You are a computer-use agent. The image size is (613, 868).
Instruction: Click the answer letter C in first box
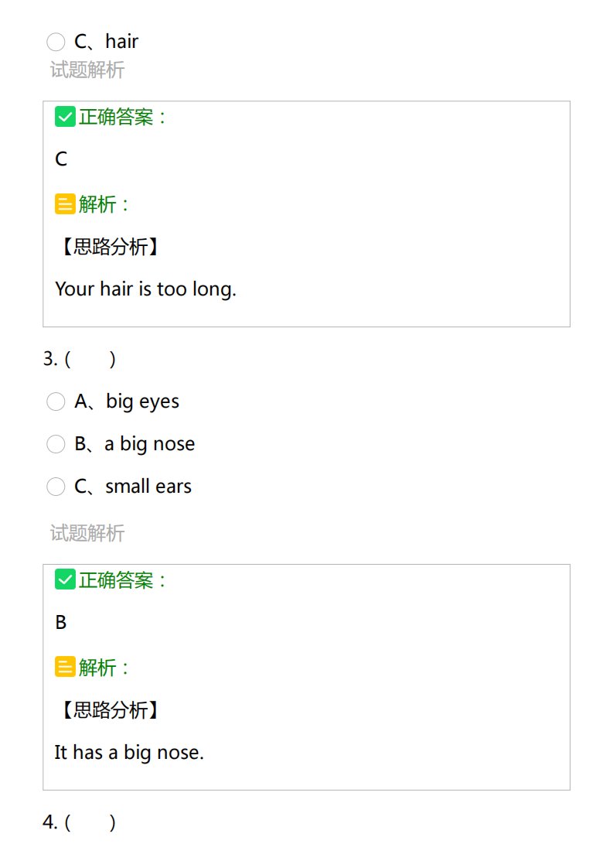click(x=61, y=159)
